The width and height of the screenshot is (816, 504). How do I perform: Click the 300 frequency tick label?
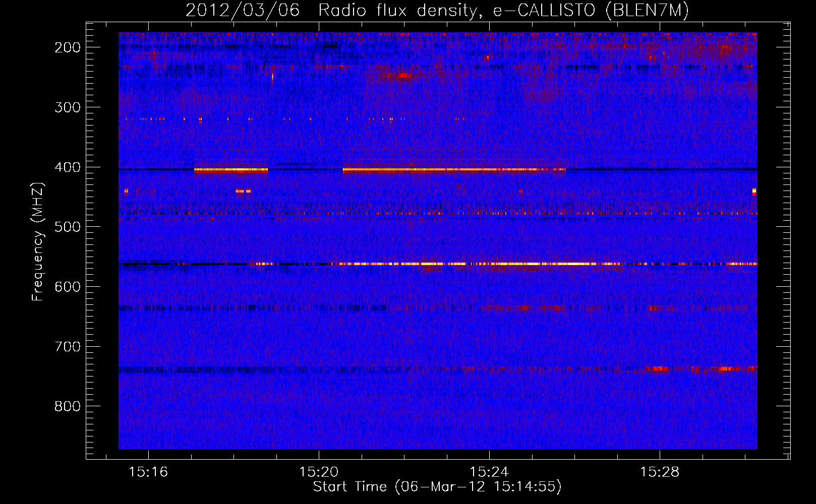pyautogui.click(x=68, y=107)
